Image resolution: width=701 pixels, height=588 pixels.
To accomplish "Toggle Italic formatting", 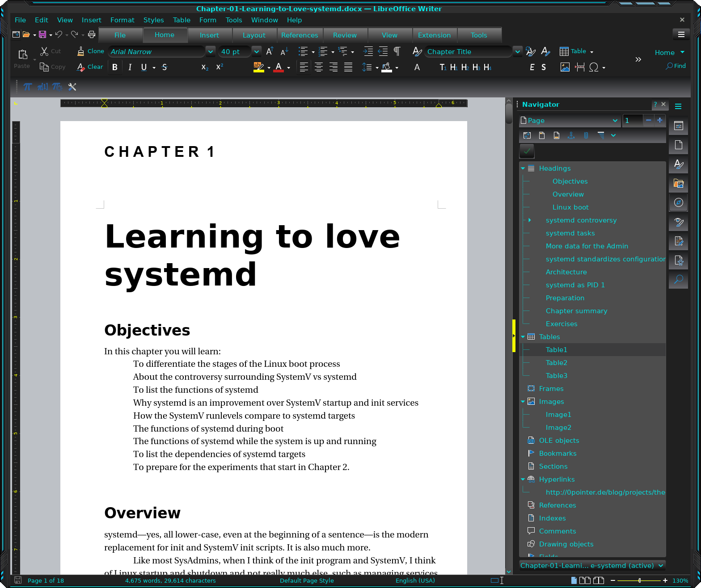I will pyautogui.click(x=130, y=67).
